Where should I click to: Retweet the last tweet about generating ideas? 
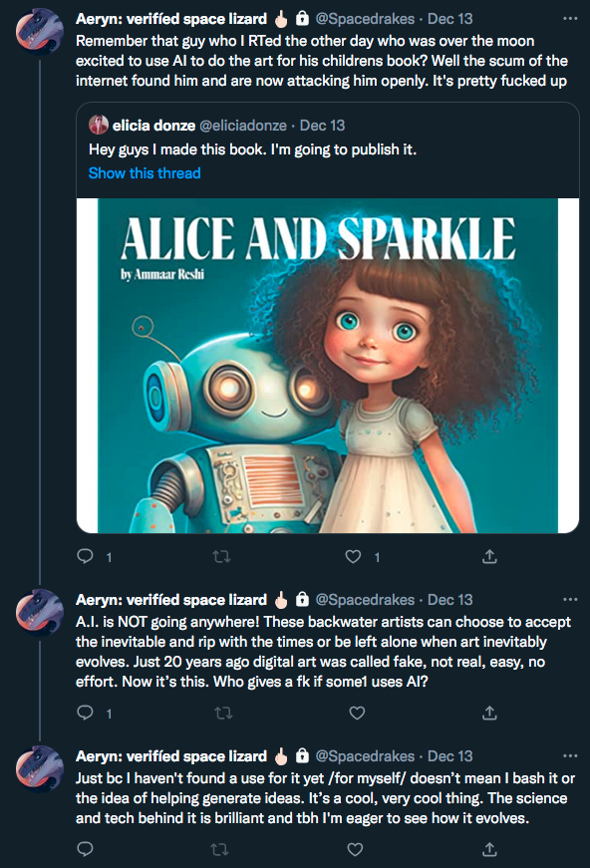[219, 849]
